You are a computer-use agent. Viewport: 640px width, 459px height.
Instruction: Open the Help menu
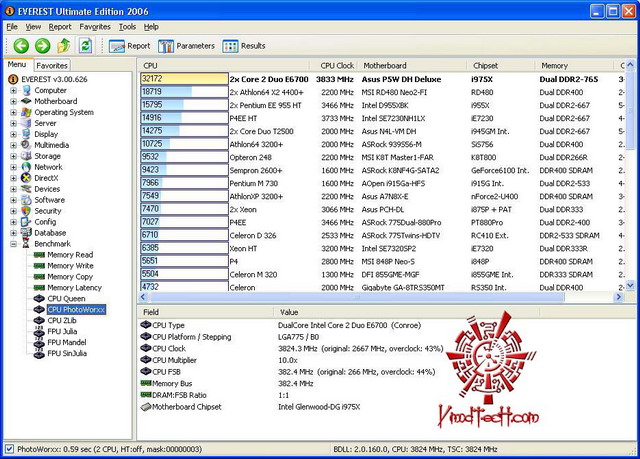pyautogui.click(x=151, y=27)
